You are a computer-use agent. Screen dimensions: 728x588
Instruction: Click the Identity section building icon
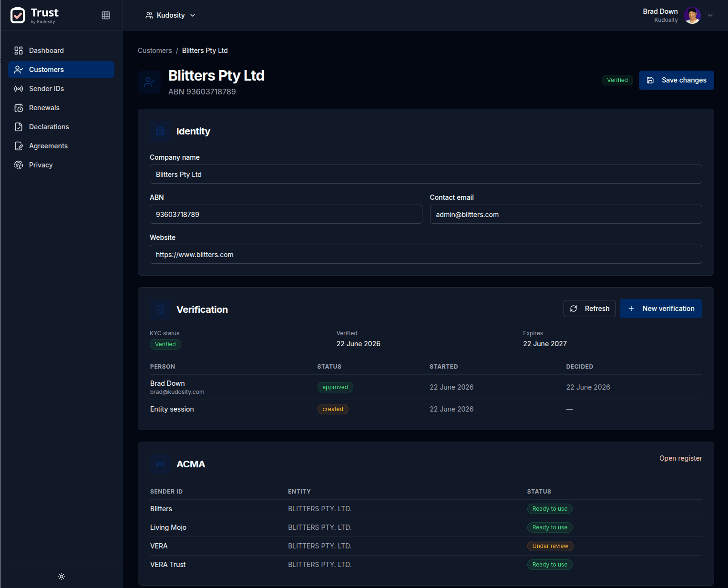[160, 131]
